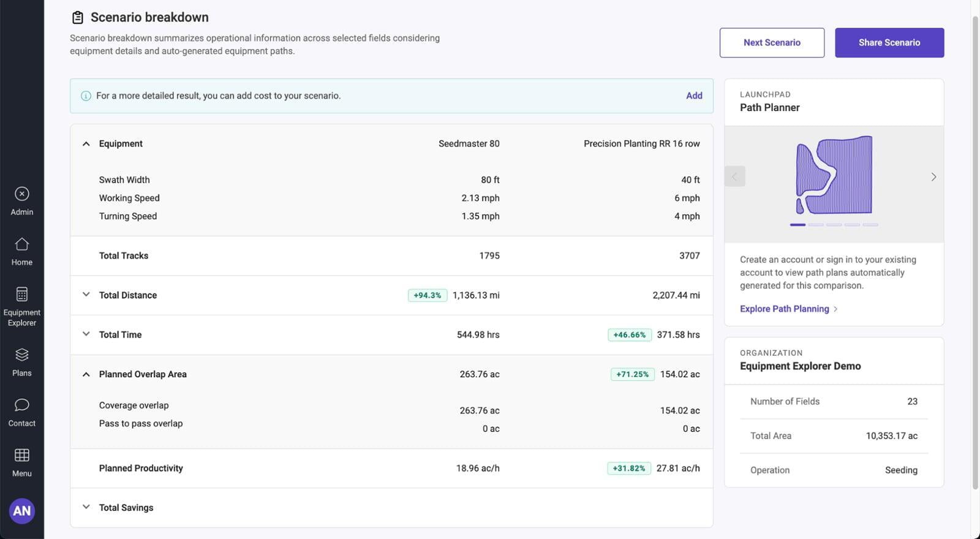Image resolution: width=980 pixels, height=539 pixels.
Task: Collapse the Planned Overlap Area row
Action: (86, 374)
